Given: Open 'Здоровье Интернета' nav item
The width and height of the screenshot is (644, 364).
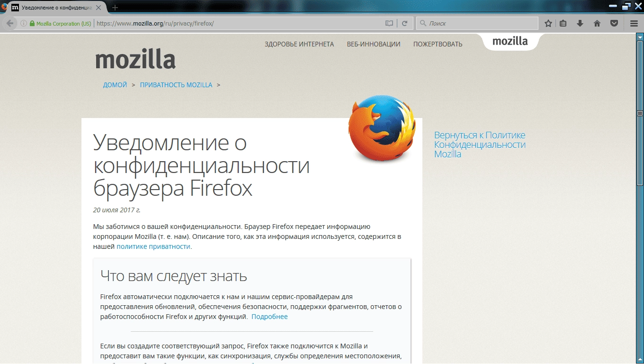Looking at the screenshot, I should [x=299, y=44].
